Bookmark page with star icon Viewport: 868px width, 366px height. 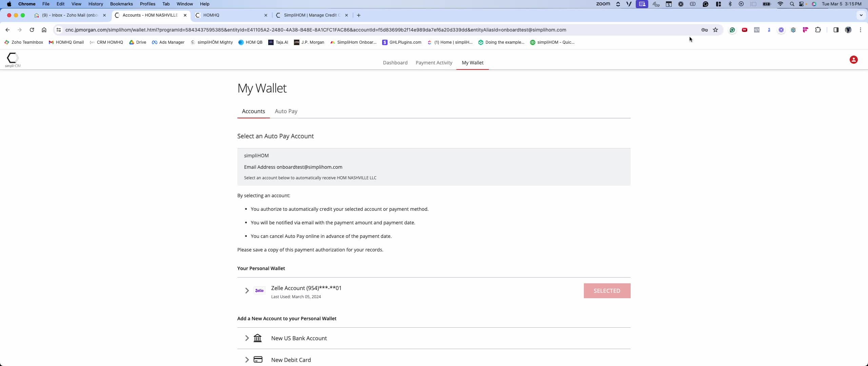(715, 30)
